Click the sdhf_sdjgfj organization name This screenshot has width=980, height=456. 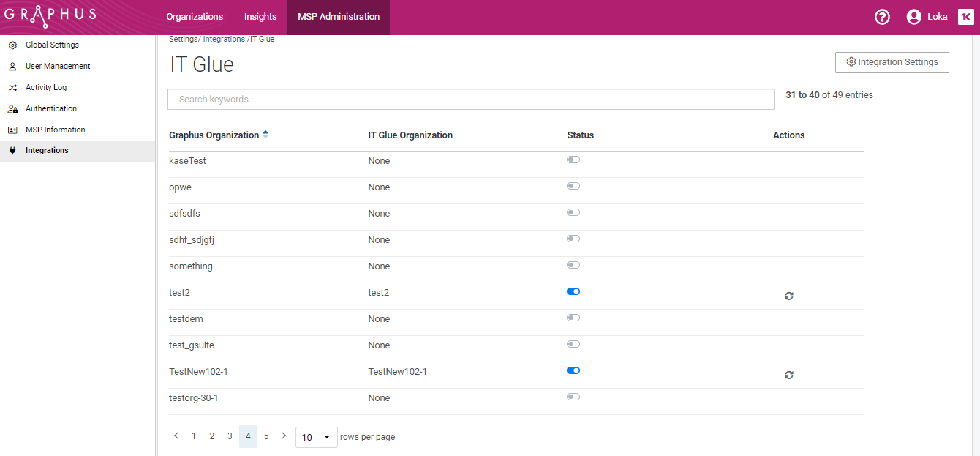192,240
